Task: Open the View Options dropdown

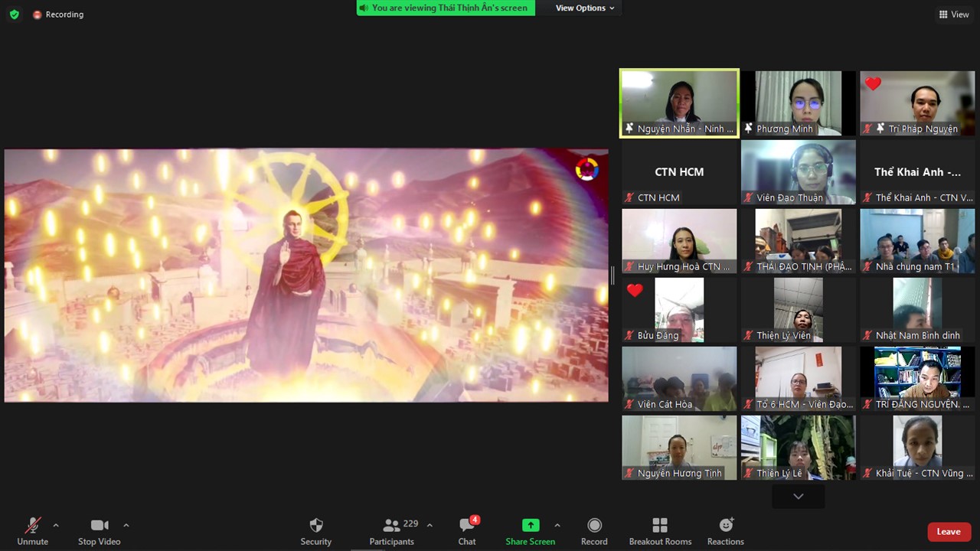Action: [585, 8]
